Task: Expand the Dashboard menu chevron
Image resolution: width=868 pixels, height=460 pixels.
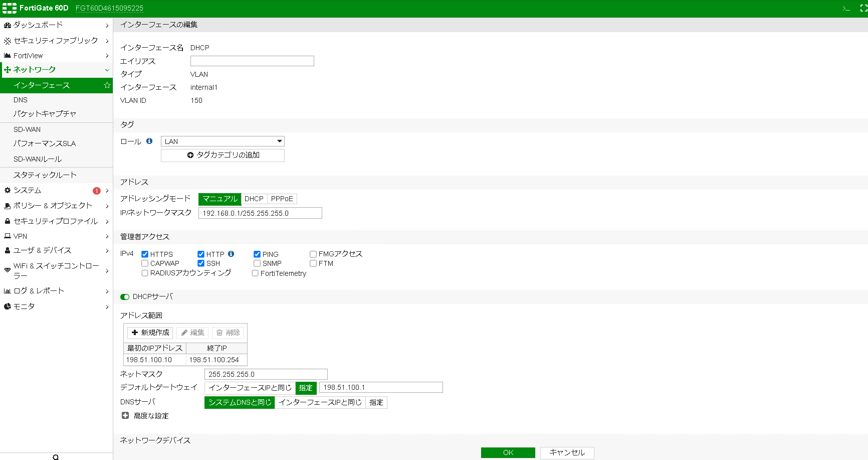Action: (107, 26)
